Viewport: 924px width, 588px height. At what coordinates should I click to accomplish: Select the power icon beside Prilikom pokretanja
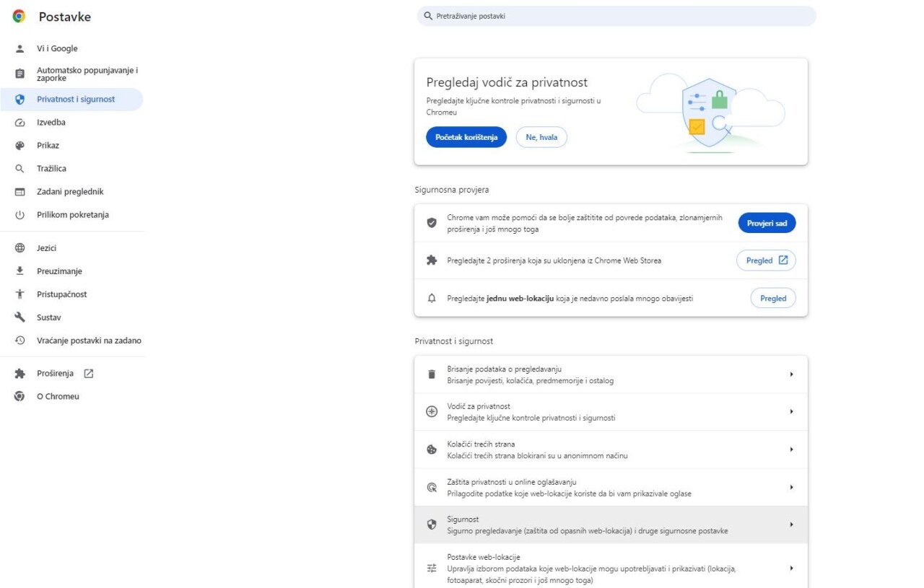19,214
